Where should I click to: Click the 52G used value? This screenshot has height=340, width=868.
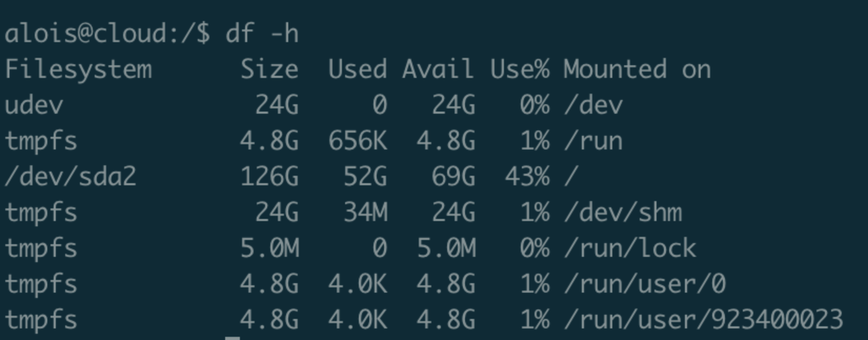[365, 176]
